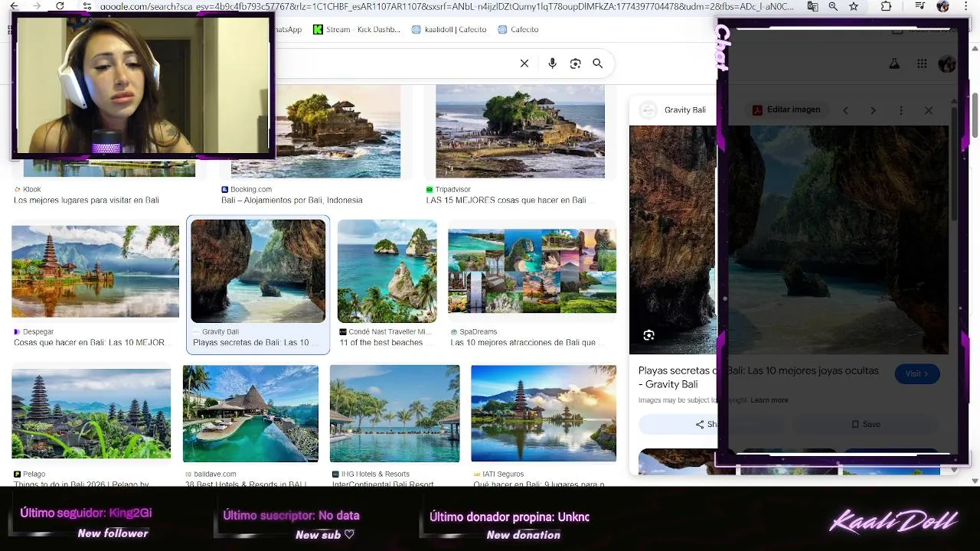The width and height of the screenshot is (980, 551).
Task: Click the large cave beach preview image
Action: (x=789, y=240)
